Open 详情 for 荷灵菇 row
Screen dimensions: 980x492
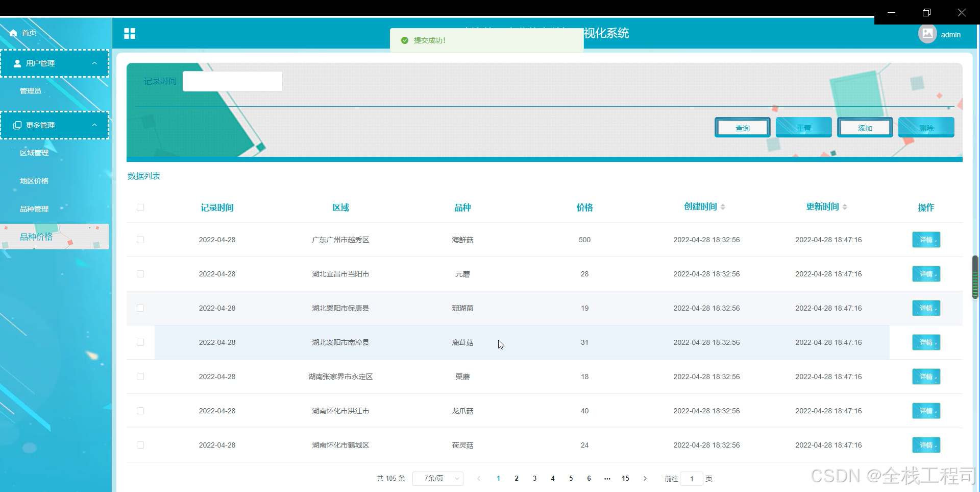926,445
